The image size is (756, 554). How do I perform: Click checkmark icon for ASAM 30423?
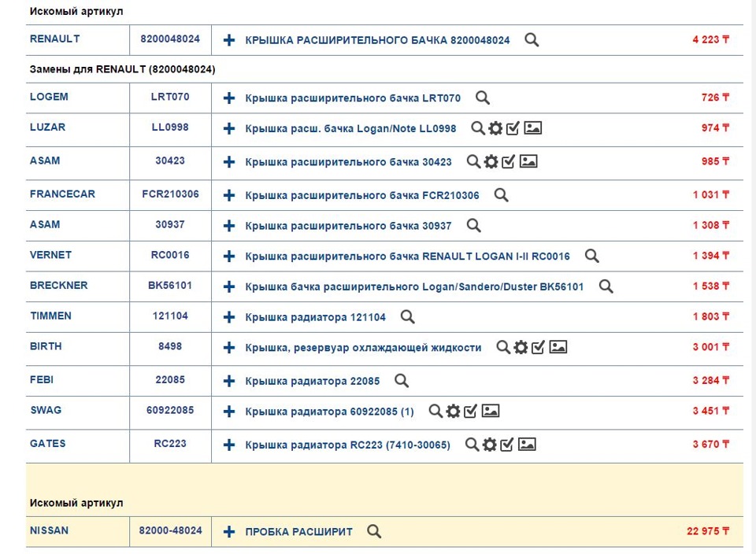pyautogui.click(x=509, y=161)
